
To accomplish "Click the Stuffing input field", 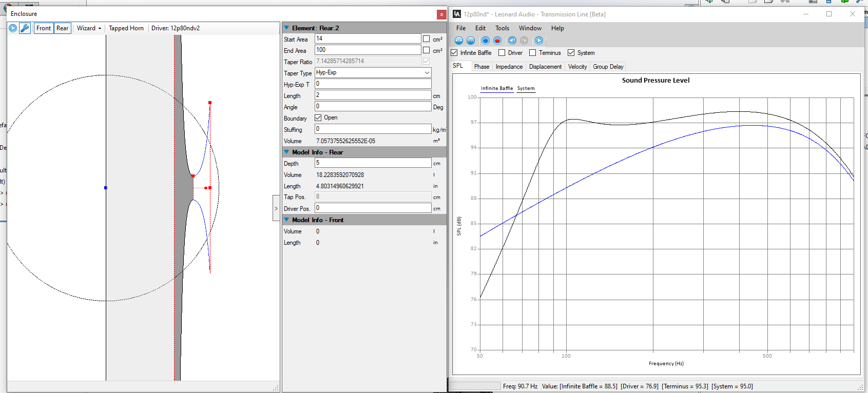I will (373, 129).
